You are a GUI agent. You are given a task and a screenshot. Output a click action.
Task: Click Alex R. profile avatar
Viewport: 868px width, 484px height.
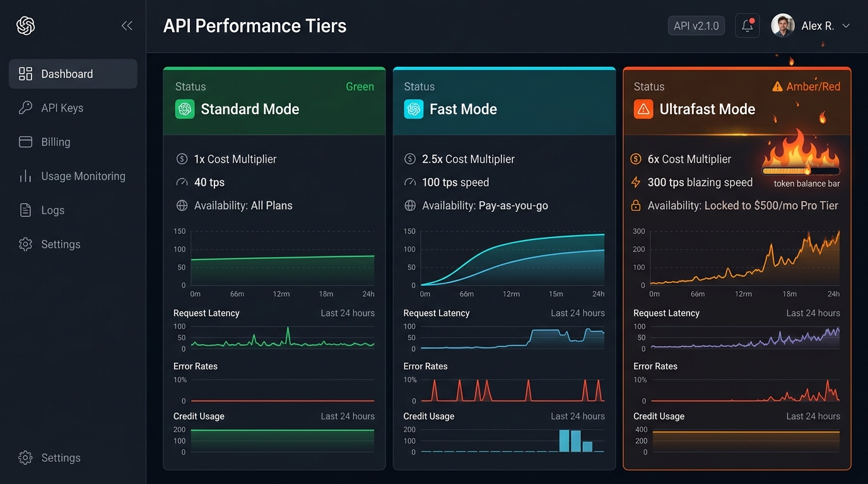click(x=783, y=26)
